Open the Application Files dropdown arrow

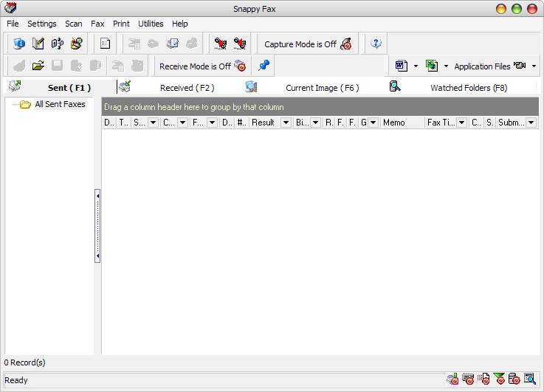pyautogui.click(x=534, y=66)
